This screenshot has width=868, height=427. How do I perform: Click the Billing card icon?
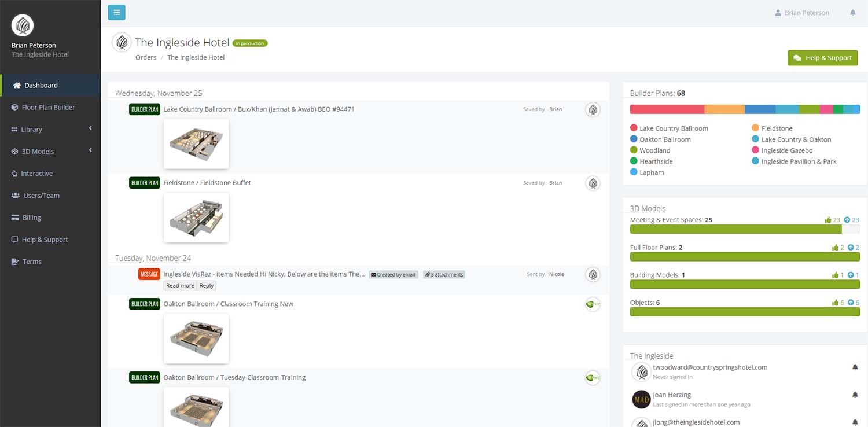[x=16, y=218]
